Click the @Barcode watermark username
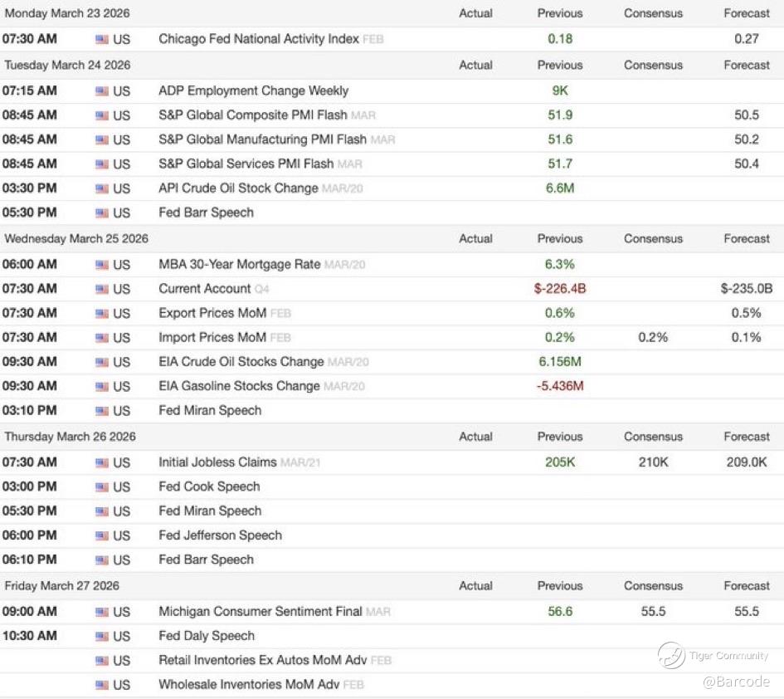Screen dimensions: 784x699 (x=736, y=682)
